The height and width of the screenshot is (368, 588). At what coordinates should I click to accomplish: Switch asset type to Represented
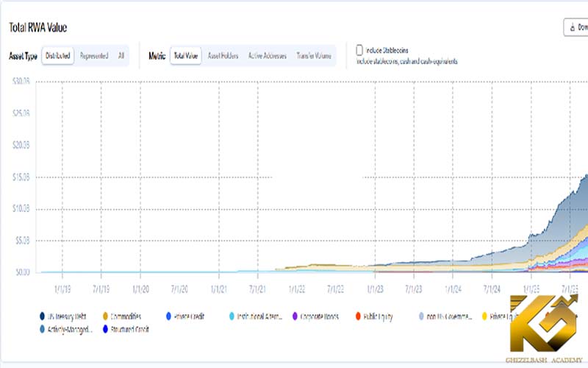(x=93, y=55)
